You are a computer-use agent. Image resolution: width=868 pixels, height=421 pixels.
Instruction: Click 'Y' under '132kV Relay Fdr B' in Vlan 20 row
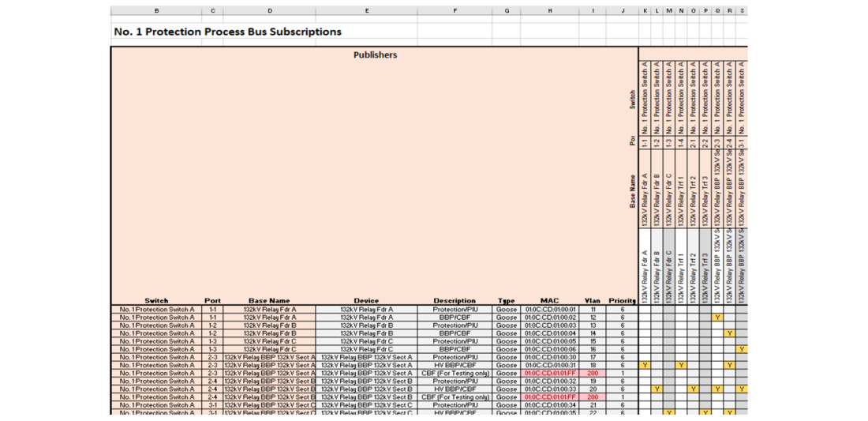657,389
